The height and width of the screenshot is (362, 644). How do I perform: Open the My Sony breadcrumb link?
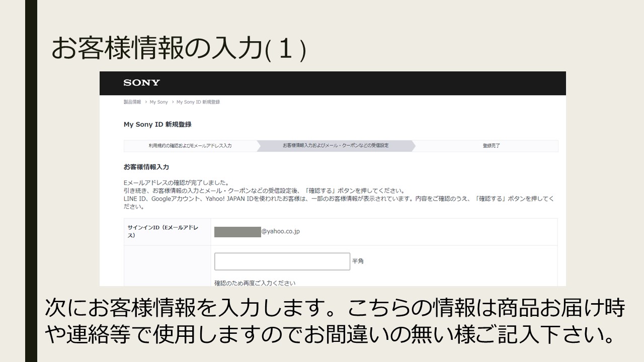(159, 102)
